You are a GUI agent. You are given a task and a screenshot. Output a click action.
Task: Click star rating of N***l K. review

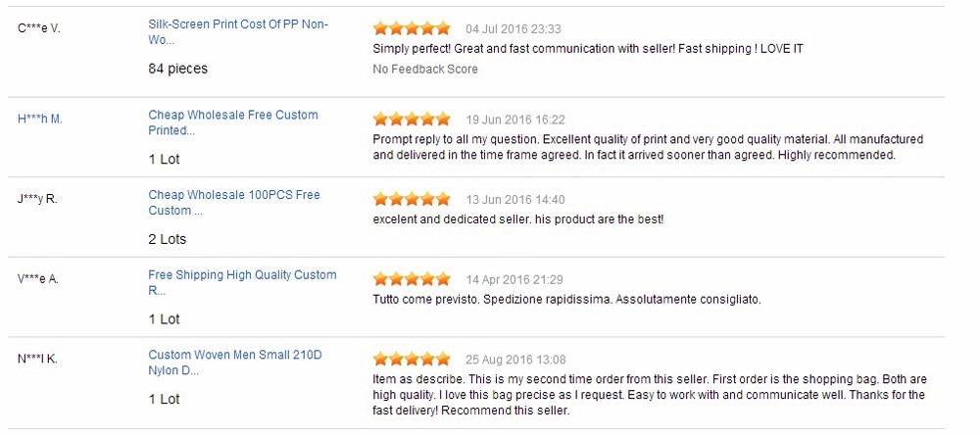coord(412,360)
